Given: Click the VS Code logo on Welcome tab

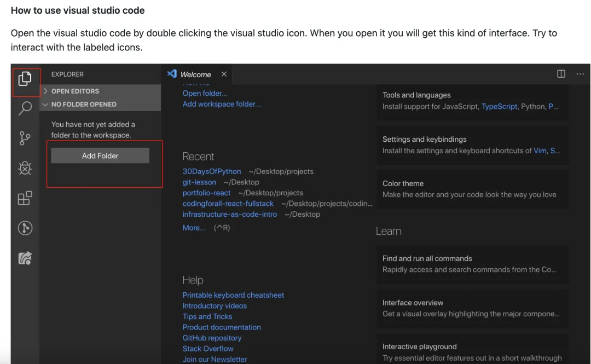Looking at the screenshot, I should [x=172, y=73].
